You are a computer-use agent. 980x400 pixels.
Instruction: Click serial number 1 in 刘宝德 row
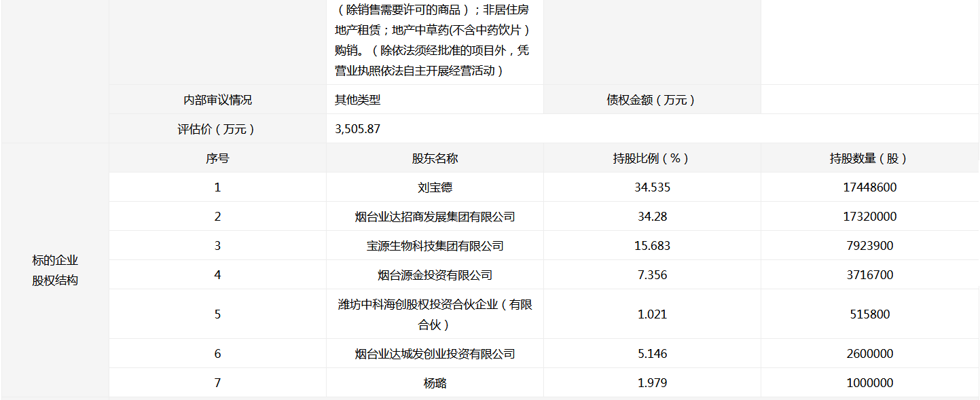(x=217, y=187)
